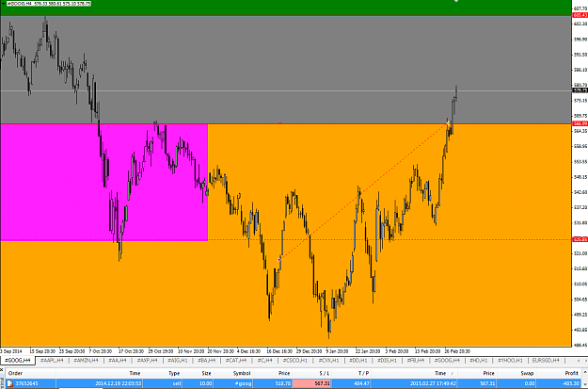This screenshot has width=588, height=389.
Task: Open the #HD,H1 chart tab
Action: pos(479,361)
